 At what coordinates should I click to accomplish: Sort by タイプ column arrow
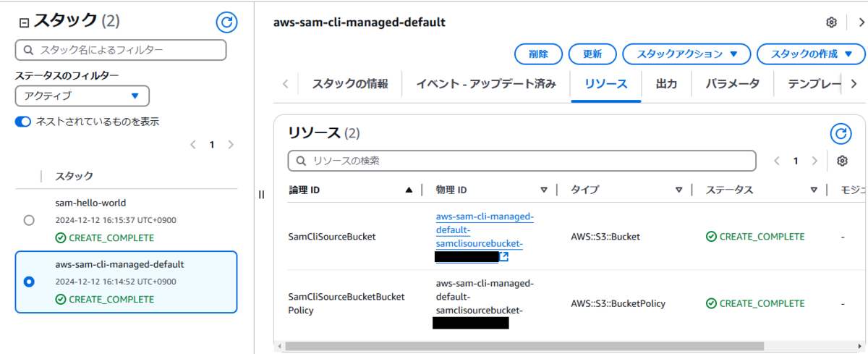pyautogui.click(x=679, y=190)
